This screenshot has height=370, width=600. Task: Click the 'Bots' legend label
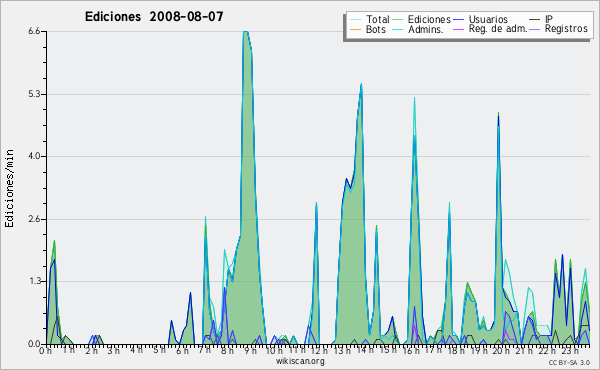(375, 29)
